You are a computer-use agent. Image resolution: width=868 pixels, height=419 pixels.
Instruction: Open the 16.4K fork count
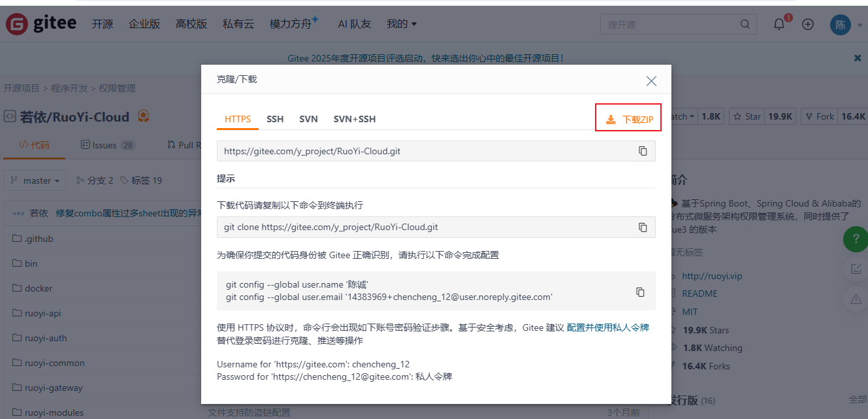point(853,116)
